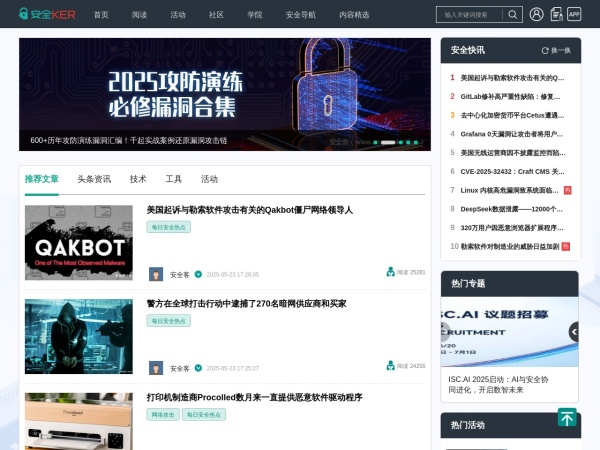
Task: Open the user account profile icon
Action: click(536, 14)
